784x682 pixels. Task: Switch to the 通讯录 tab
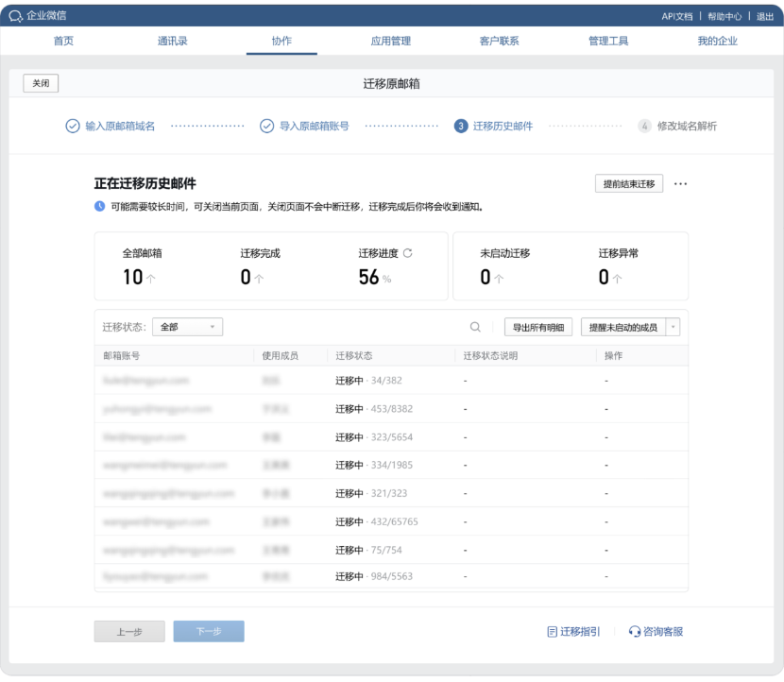[173, 41]
